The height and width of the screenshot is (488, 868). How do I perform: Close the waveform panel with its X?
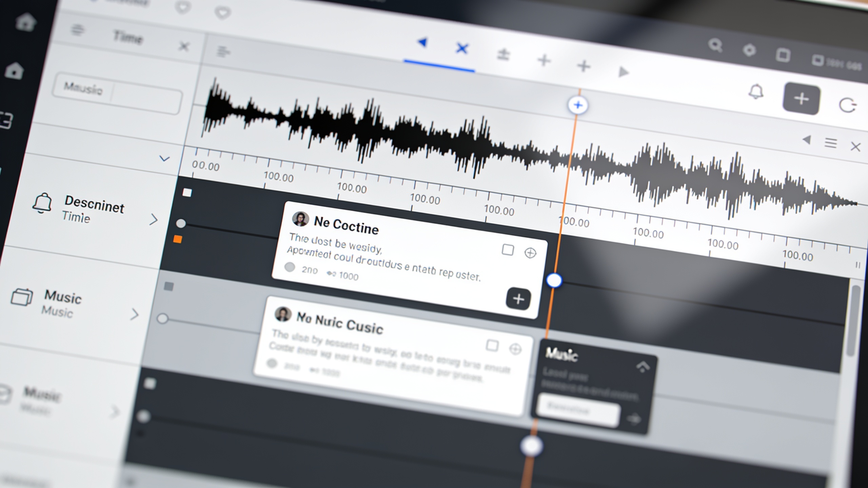tap(856, 147)
